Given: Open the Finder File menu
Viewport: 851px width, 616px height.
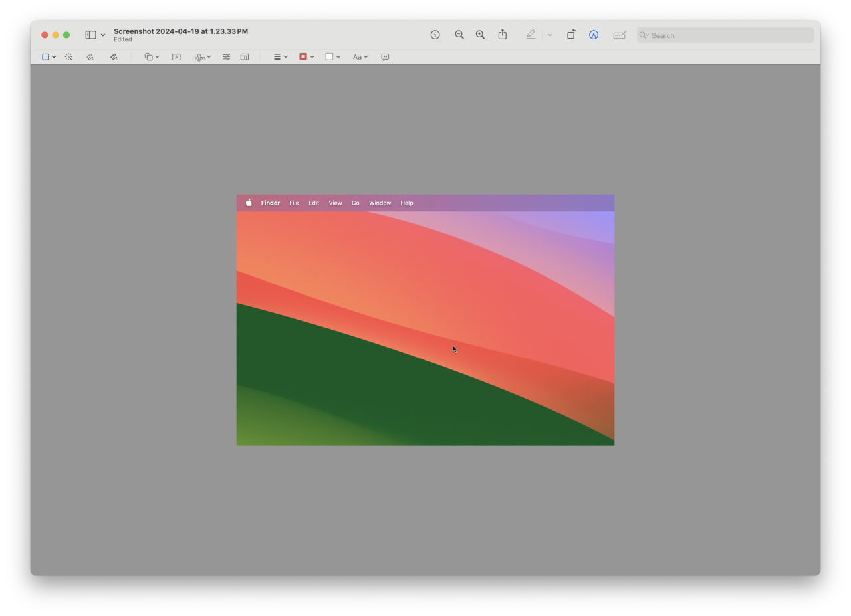Looking at the screenshot, I should pyautogui.click(x=294, y=203).
